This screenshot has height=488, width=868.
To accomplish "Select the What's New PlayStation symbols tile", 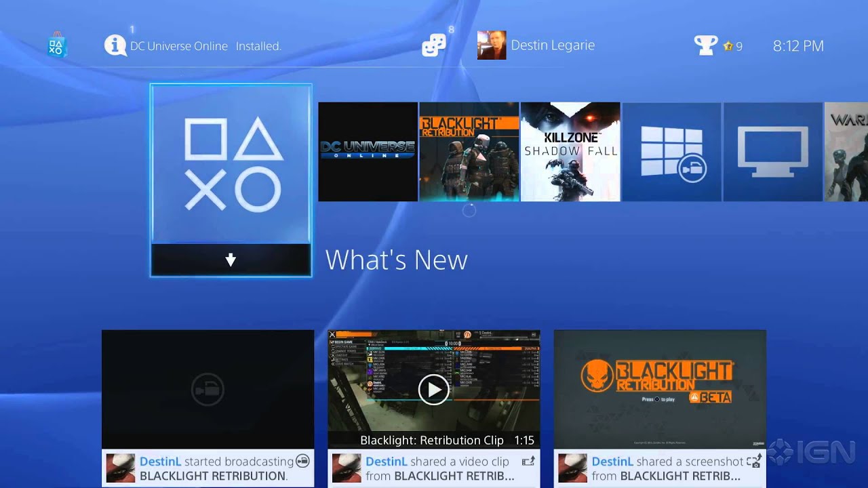I will click(x=231, y=164).
